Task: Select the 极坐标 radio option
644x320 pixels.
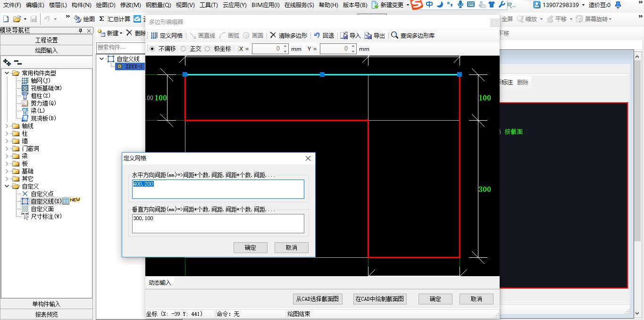Action: click(x=207, y=49)
